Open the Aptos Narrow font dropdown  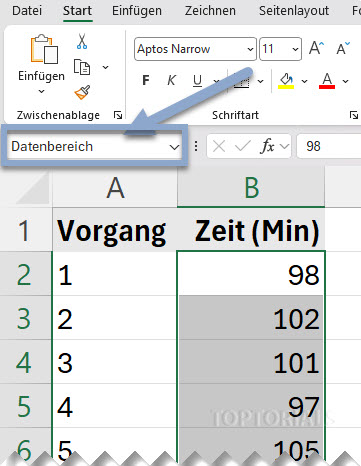250,49
